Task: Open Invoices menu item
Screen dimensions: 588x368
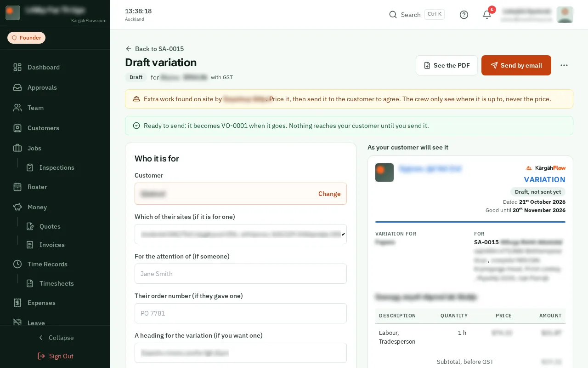Action: 52,245
